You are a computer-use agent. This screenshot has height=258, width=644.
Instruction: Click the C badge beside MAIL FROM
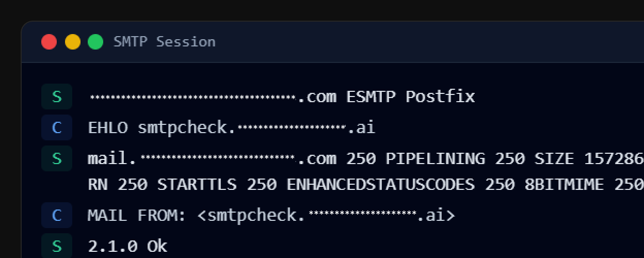(57, 215)
